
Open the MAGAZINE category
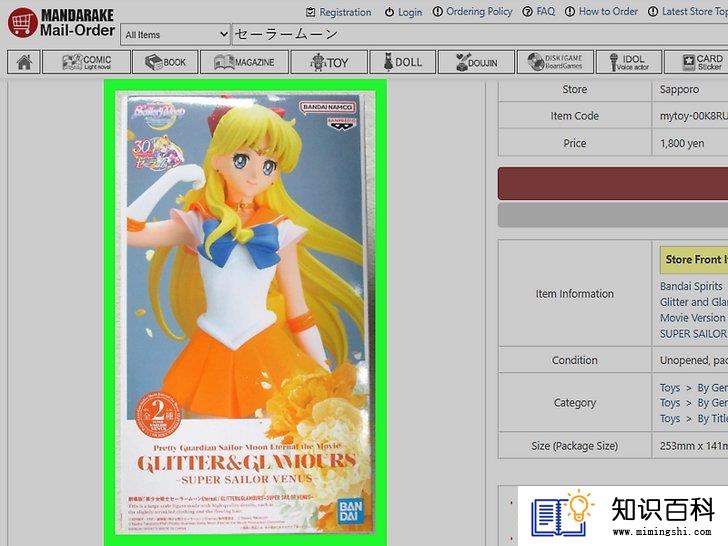(x=244, y=62)
